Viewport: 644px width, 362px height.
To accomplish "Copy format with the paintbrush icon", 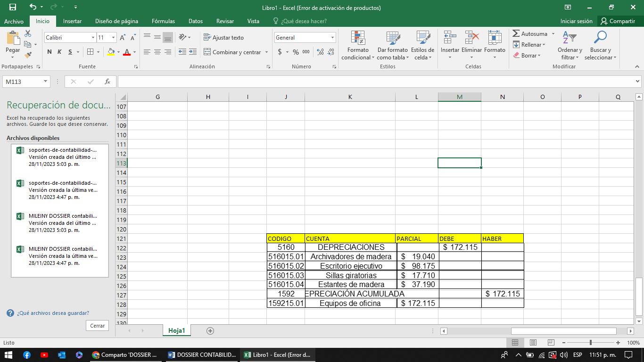I will click(x=28, y=55).
